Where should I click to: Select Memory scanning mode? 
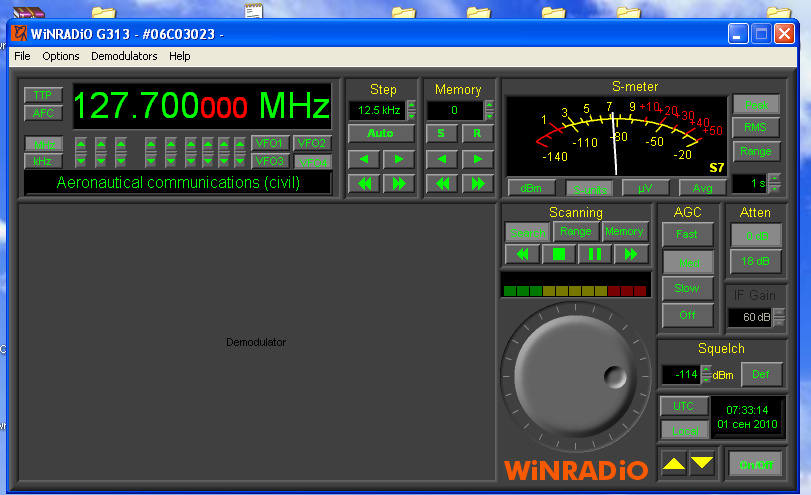tap(624, 231)
